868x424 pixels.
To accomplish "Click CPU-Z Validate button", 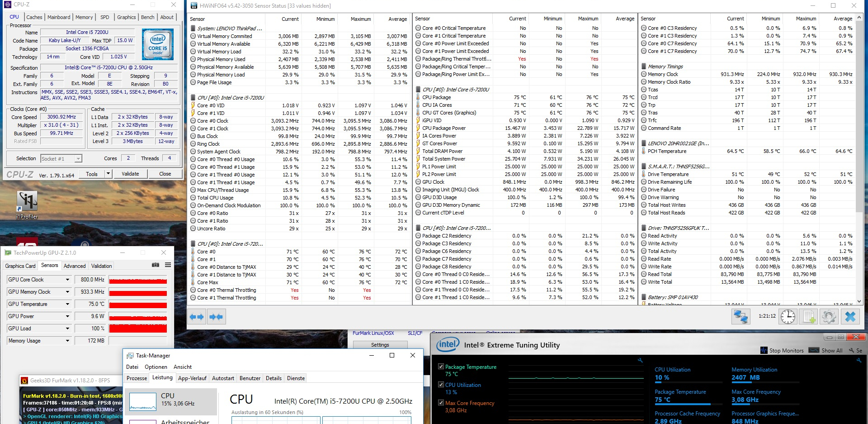I will (130, 174).
